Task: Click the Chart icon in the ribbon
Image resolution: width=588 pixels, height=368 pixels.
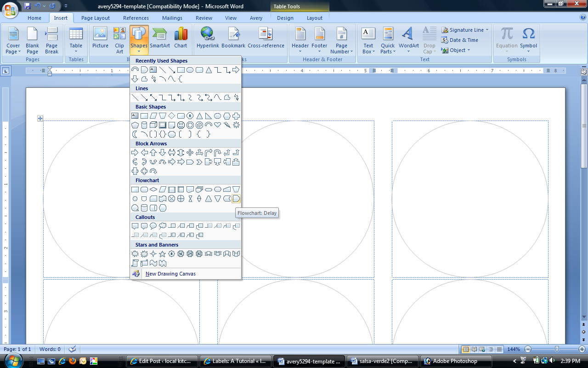Action: pos(181,38)
